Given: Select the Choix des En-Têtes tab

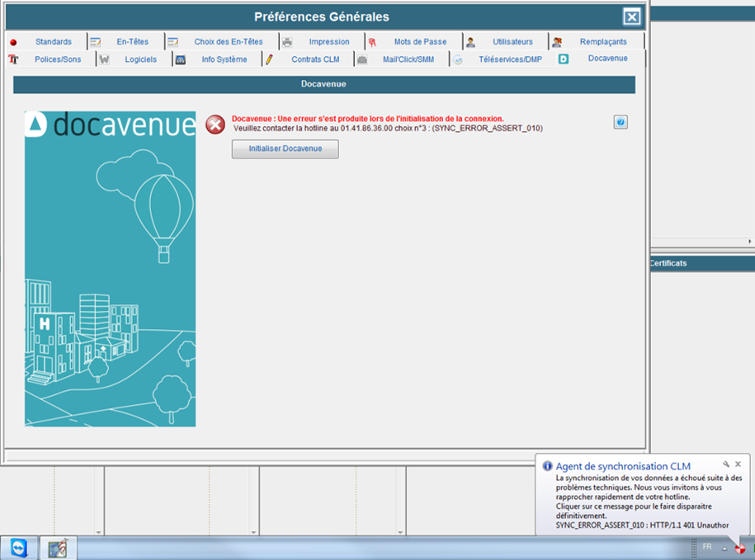Looking at the screenshot, I should point(228,41).
